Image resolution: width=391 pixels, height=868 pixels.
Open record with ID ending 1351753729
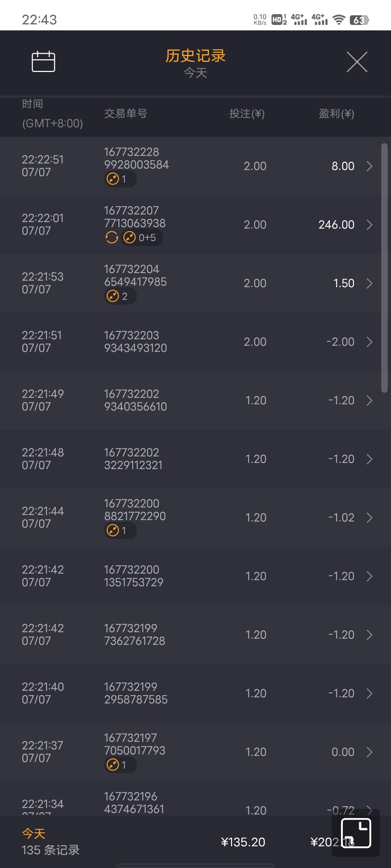pyautogui.click(x=134, y=576)
